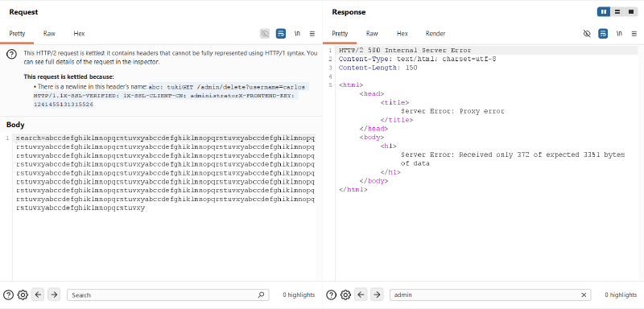Click the Response panel title

pyautogui.click(x=349, y=12)
